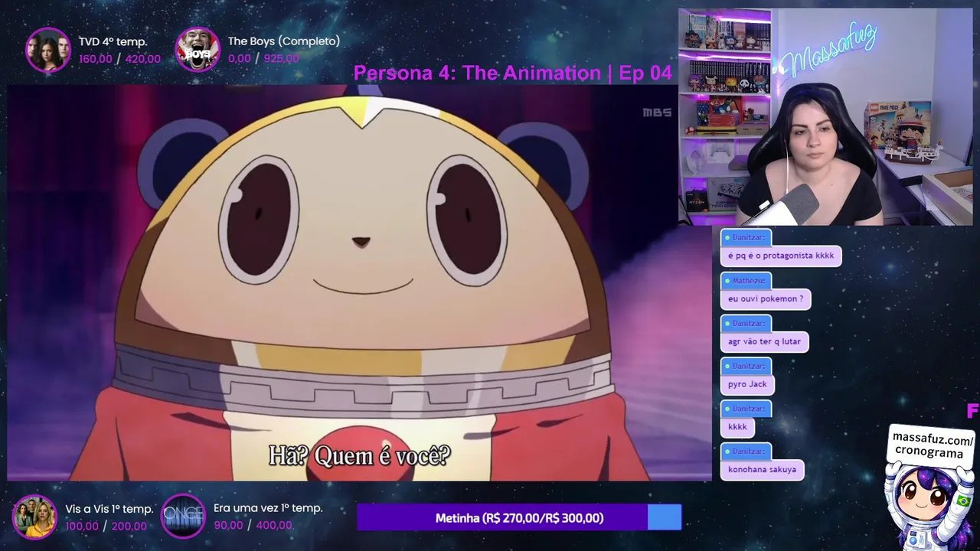
Task: Click the anime video player area
Action: [x=359, y=283]
